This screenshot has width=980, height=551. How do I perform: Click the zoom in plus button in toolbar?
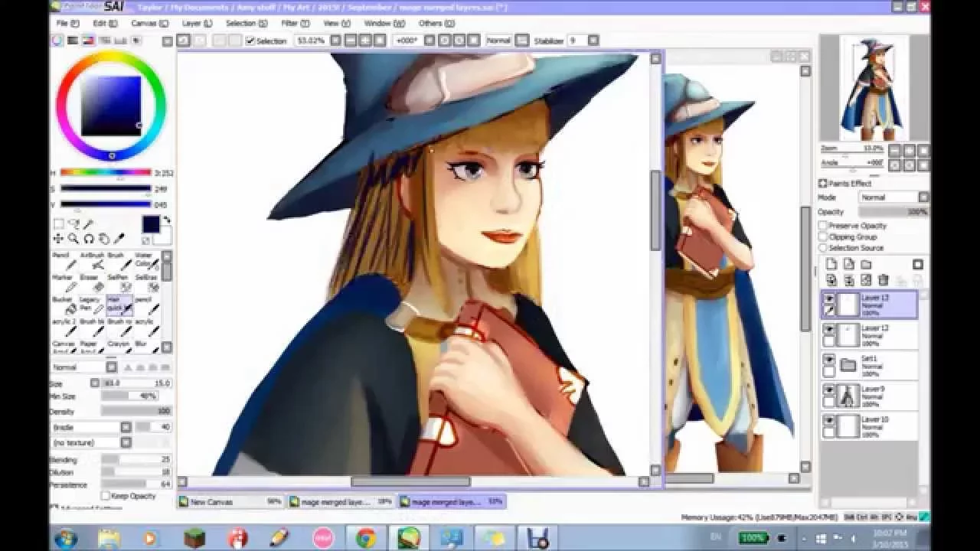[x=365, y=41]
